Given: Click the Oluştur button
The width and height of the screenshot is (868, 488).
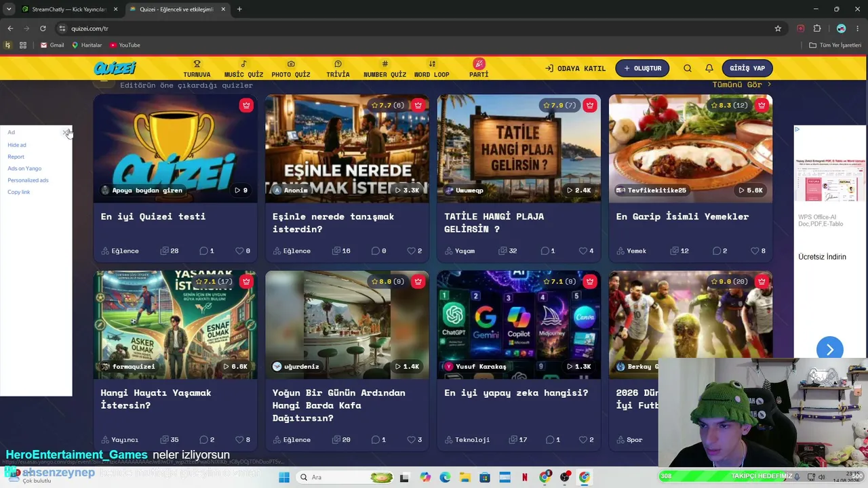Looking at the screenshot, I should click(x=642, y=68).
